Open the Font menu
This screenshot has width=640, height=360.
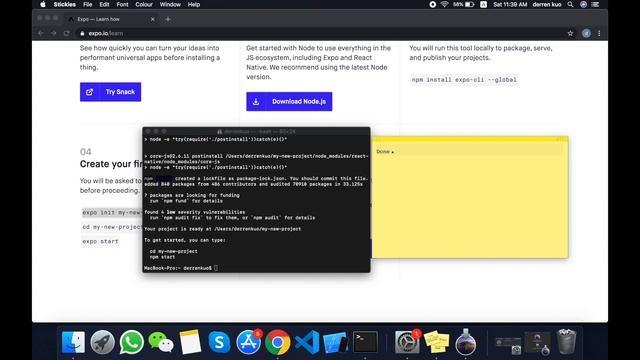pos(122,4)
